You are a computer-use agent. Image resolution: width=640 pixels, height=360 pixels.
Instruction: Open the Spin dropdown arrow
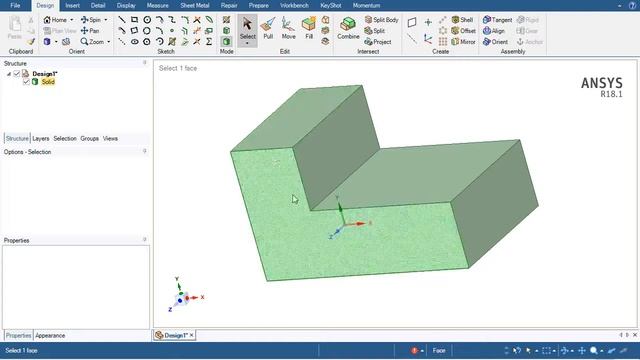coord(106,20)
